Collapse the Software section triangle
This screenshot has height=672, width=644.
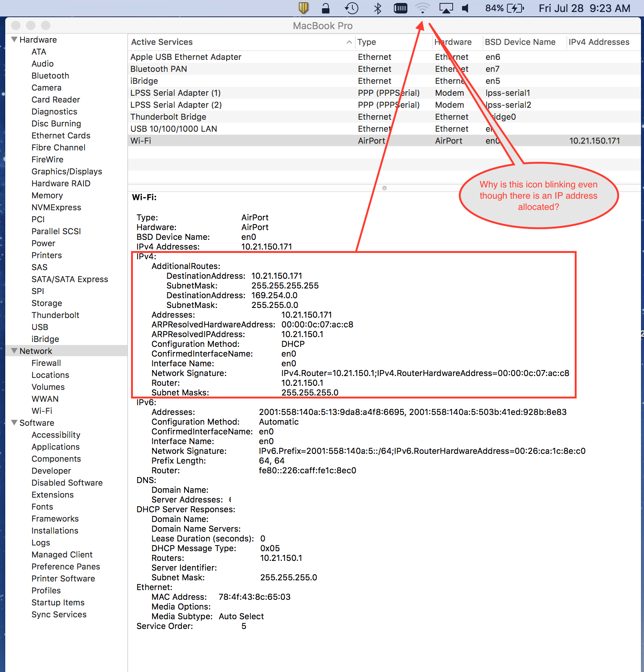point(15,422)
